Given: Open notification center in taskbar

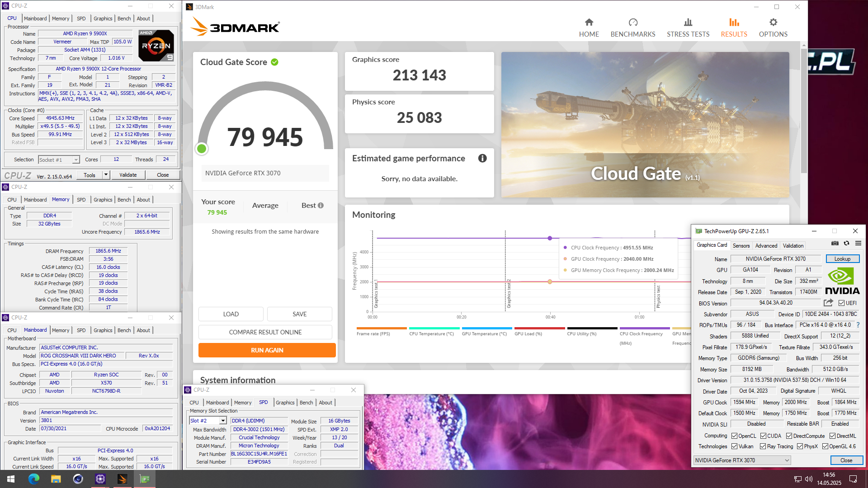Looking at the screenshot, I should [x=853, y=479].
